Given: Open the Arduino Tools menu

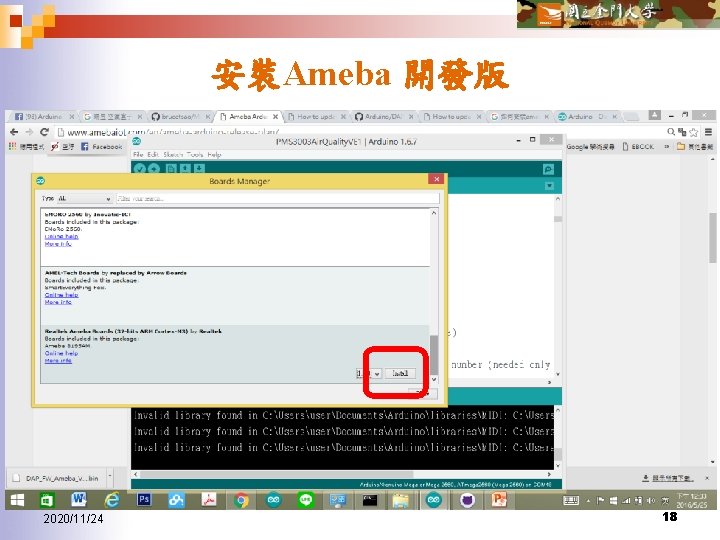Looking at the screenshot, I should coord(195,155).
